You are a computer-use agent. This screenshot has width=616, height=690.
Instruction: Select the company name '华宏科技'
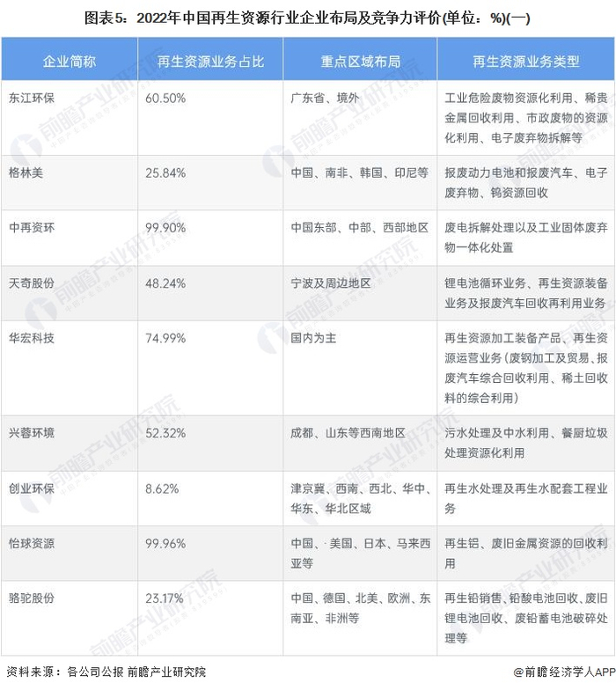32,338
